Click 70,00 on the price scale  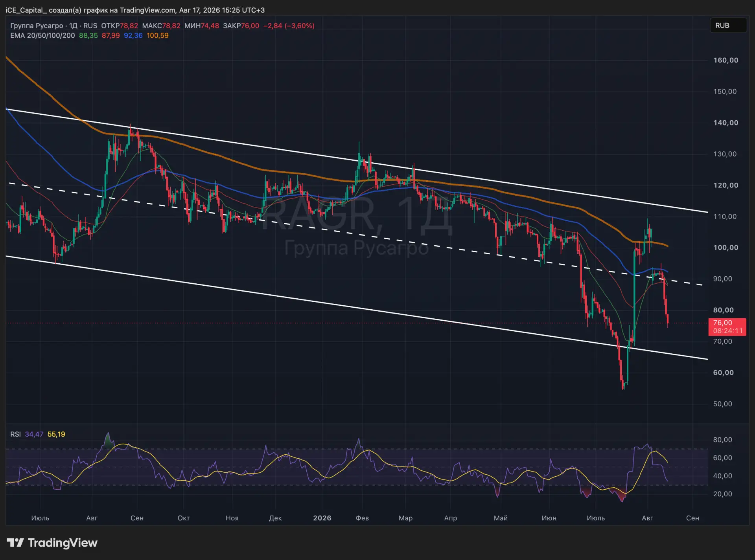[x=723, y=342]
